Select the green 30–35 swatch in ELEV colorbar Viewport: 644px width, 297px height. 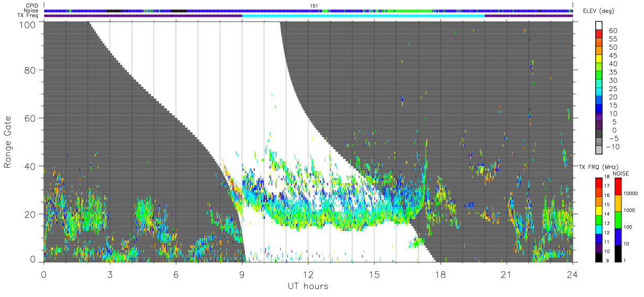click(x=599, y=76)
